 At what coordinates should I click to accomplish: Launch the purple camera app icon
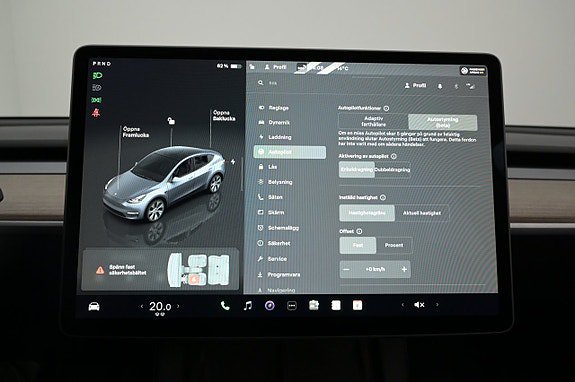270,305
